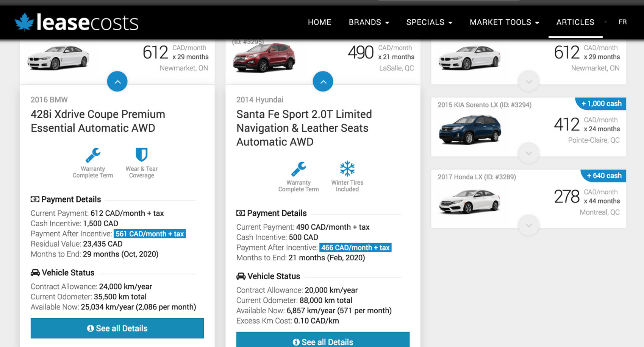
Task: Expand the MARKET TOOLS dropdown
Action: click(x=504, y=22)
